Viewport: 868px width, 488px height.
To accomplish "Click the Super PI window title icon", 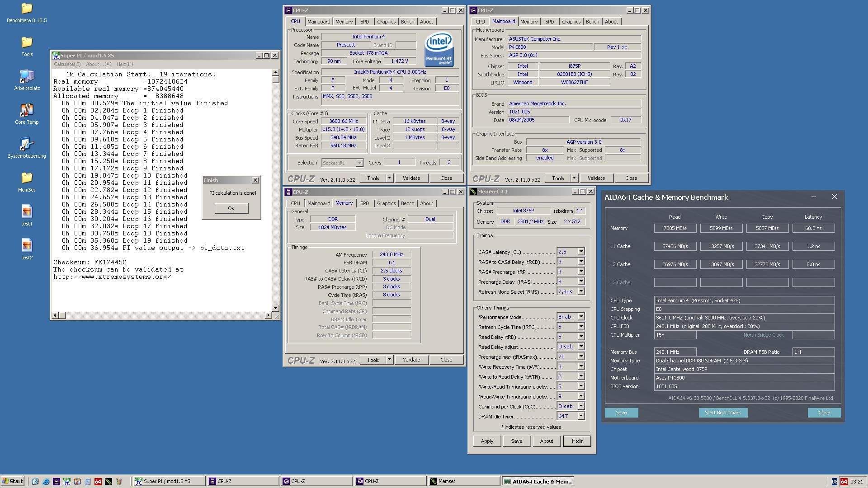I will [x=56, y=56].
